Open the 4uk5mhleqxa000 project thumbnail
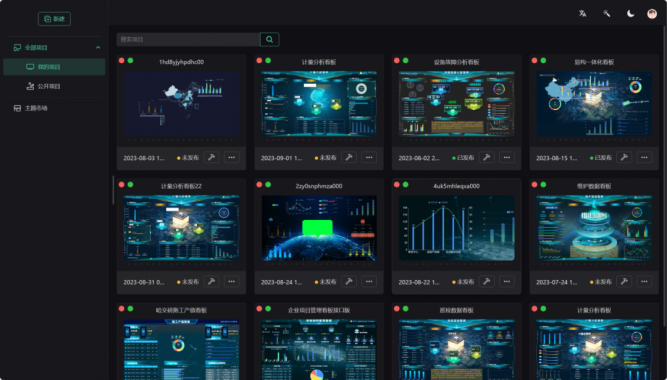This screenshot has height=380, width=667. [x=456, y=228]
